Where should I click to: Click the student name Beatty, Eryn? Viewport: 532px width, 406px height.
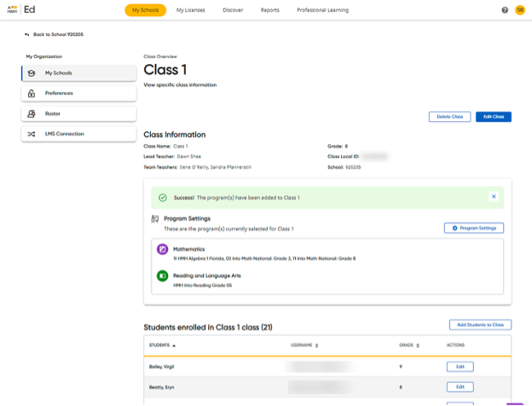coord(161,387)
